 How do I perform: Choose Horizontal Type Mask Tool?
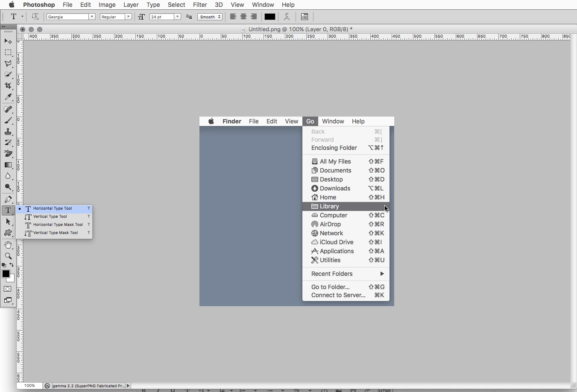coord(54,225)
